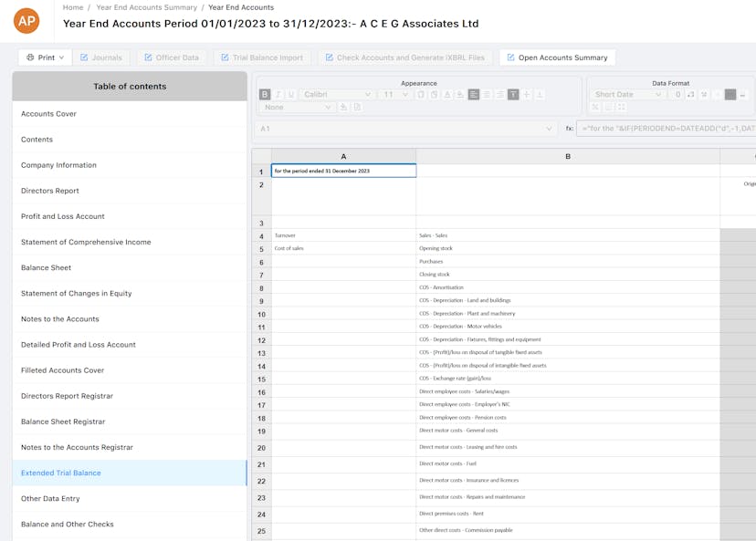The width and height of the screenshot is (756, 541).
Task: Open the Balance Sheet section
Action: [x=47, y=267]
